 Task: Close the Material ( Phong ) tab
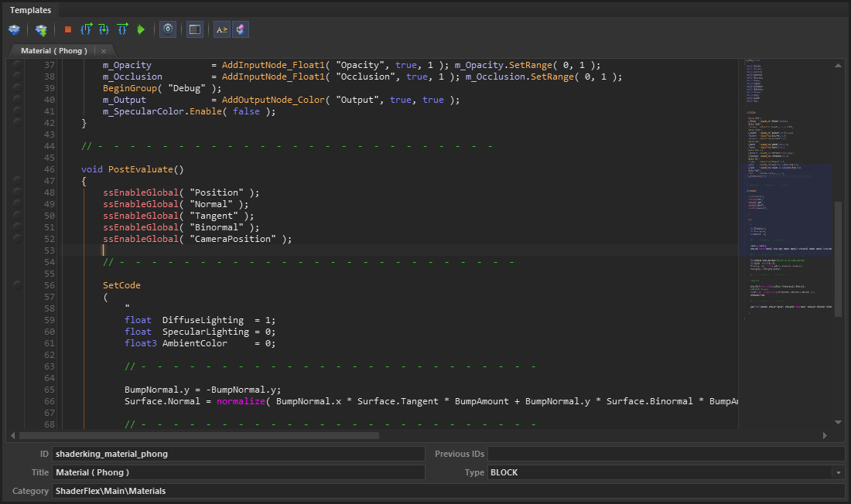point(104,50)
